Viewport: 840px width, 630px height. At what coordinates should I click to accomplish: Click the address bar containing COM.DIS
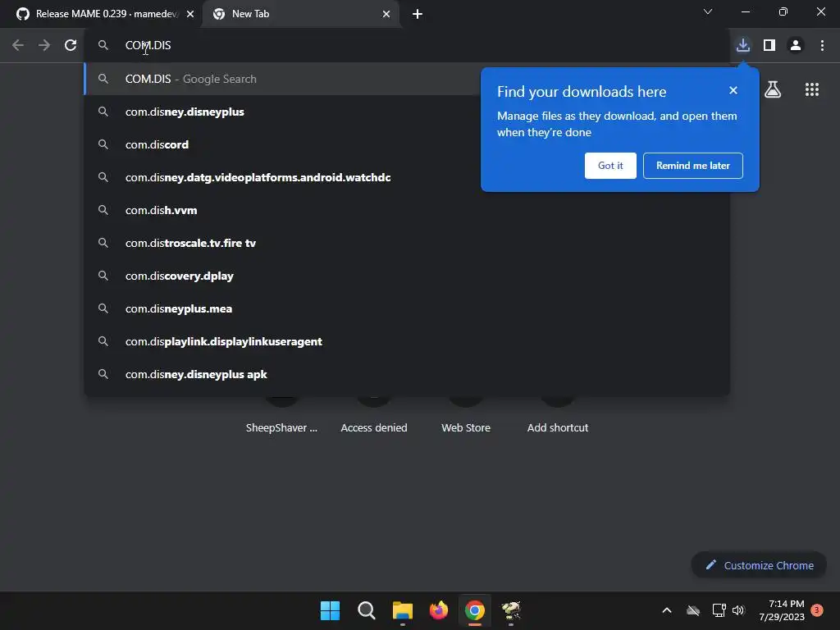pos(407,46)
